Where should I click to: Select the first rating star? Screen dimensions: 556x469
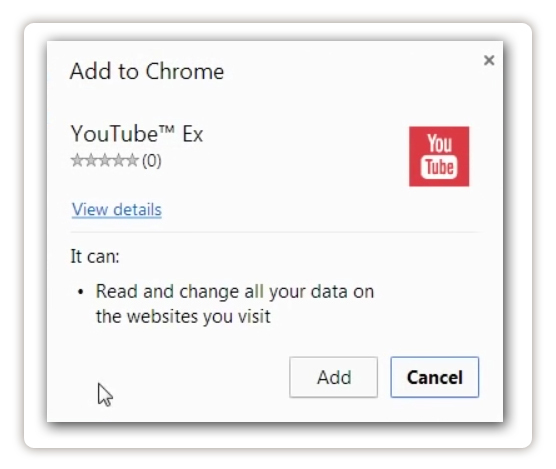[x=77, y=160]
